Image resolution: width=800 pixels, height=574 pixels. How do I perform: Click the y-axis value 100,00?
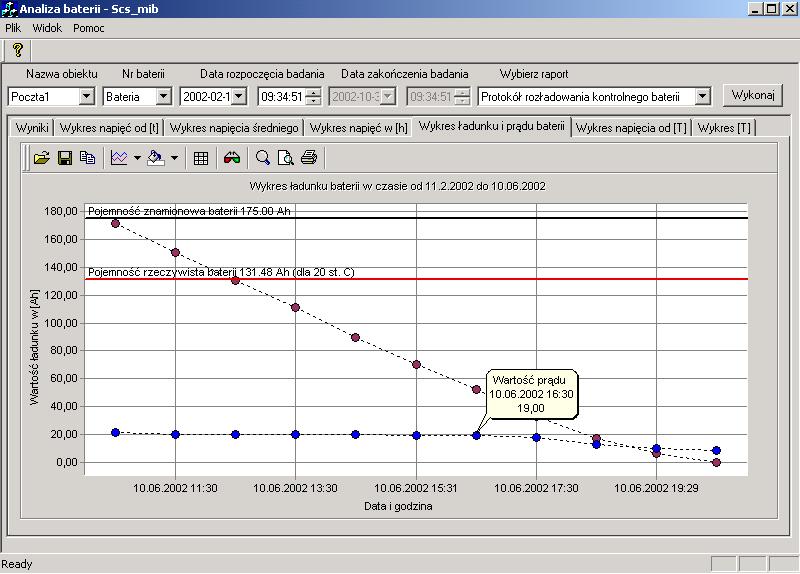point(61,323)
